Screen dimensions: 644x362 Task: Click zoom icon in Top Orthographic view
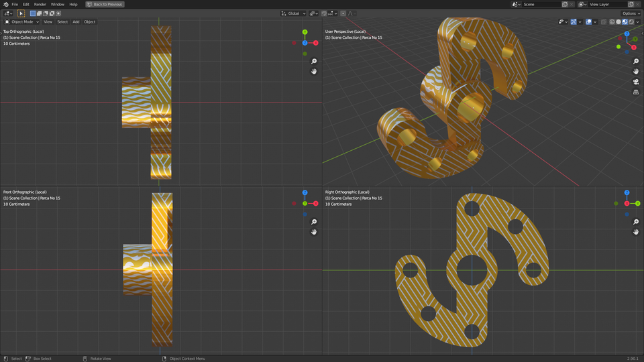click(314, 61)
